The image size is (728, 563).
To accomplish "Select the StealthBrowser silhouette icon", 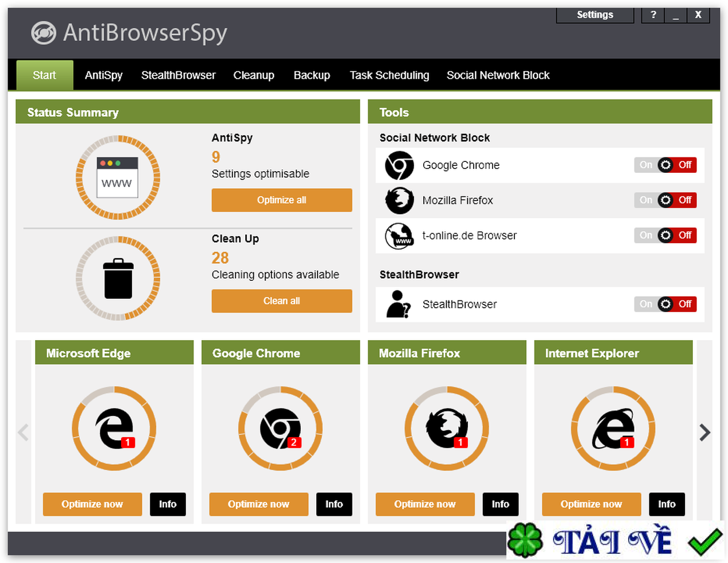I will (x=399, y=304).
